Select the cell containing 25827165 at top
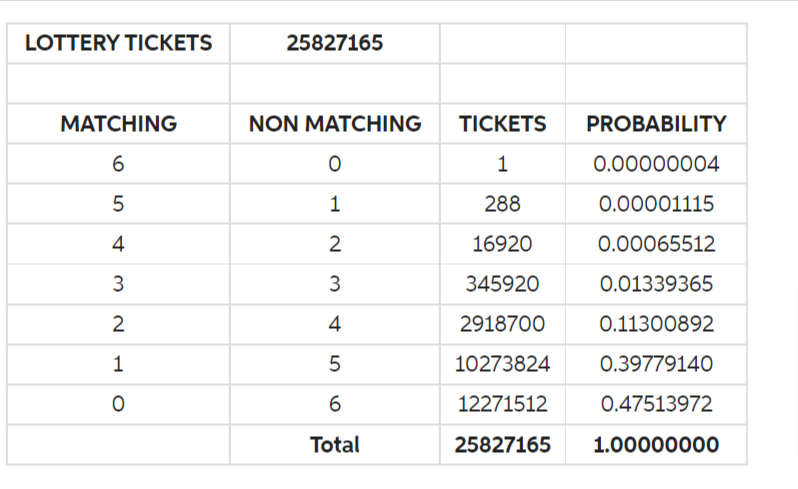Image resolution: width=798 pixels, height=489 pixels. [334, 43]
